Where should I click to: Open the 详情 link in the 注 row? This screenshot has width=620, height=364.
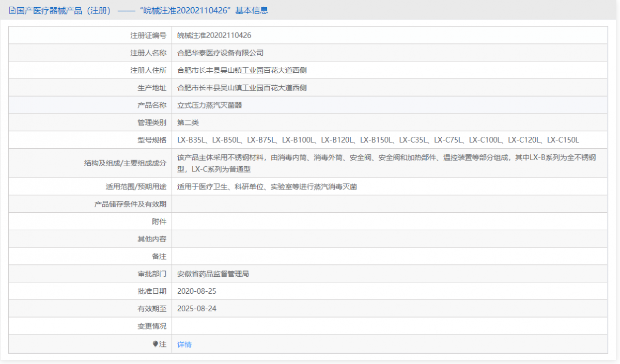[184, 344]
